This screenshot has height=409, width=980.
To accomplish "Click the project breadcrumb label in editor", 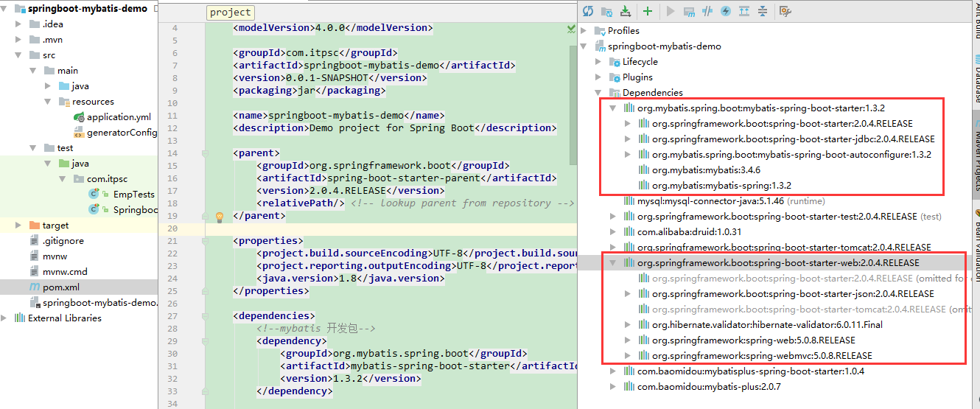I will point(231,13).
